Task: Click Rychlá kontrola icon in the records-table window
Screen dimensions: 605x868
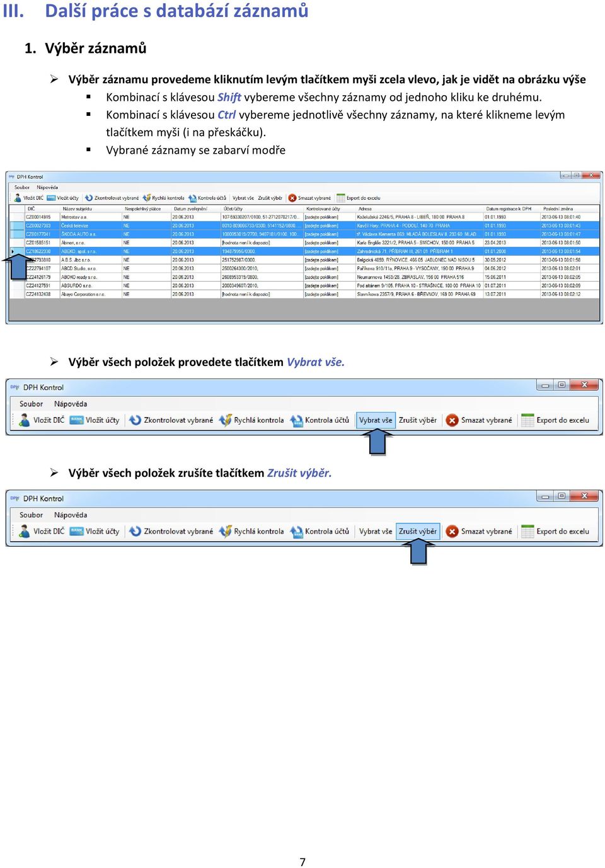Action: [147, 198]
